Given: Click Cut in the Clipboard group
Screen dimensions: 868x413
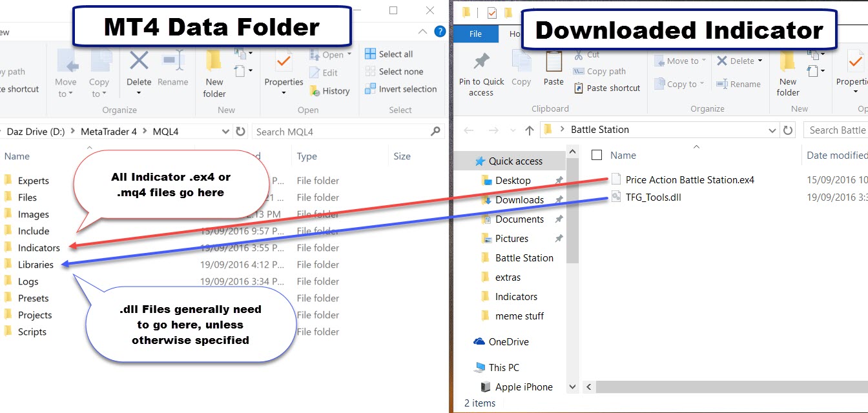Looking at the screenshot, I should [x=586, y=55].
